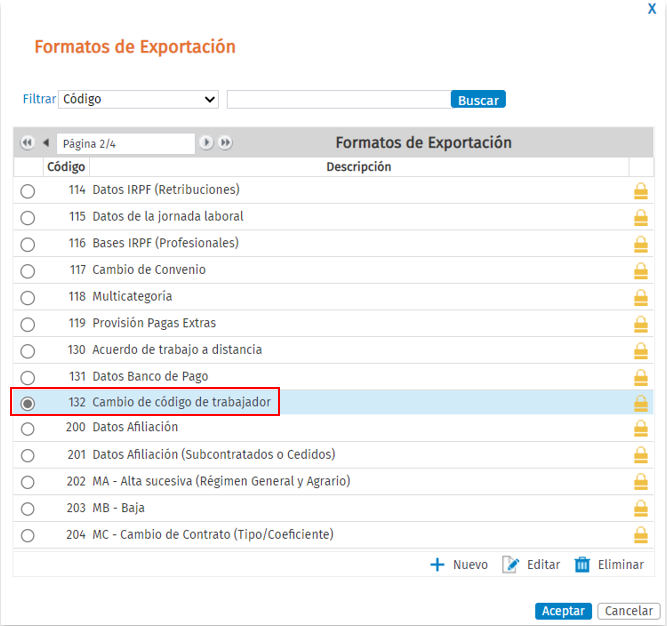Click lock icon for row 202

[641, 482]
